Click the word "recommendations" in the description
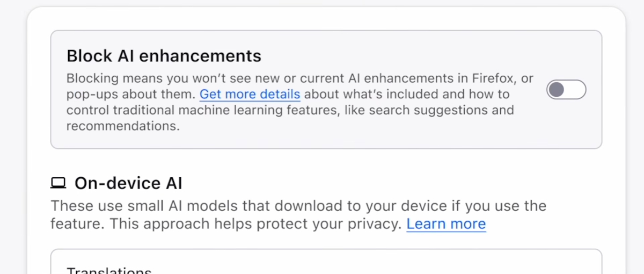The image size is (644, 274). [x=122, y=127]
